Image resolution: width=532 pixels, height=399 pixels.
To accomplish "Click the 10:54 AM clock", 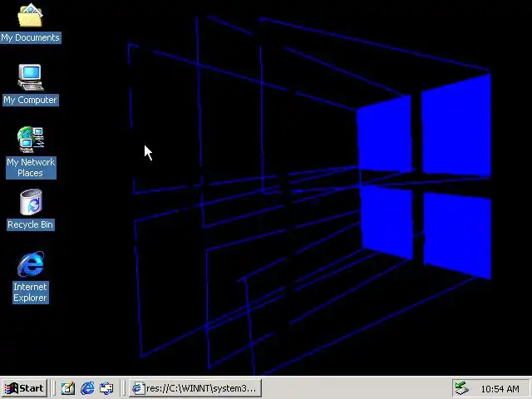I will 500,389.
